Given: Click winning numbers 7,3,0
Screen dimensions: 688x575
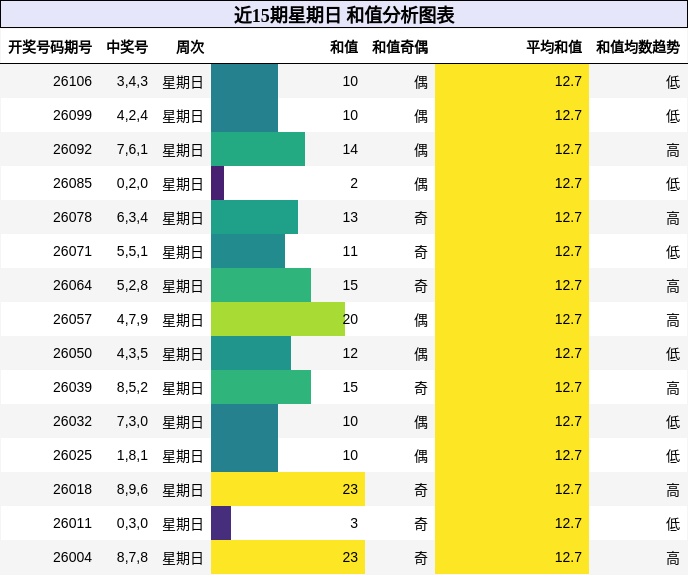Looking at the screenshot, I should pos(132,421).
